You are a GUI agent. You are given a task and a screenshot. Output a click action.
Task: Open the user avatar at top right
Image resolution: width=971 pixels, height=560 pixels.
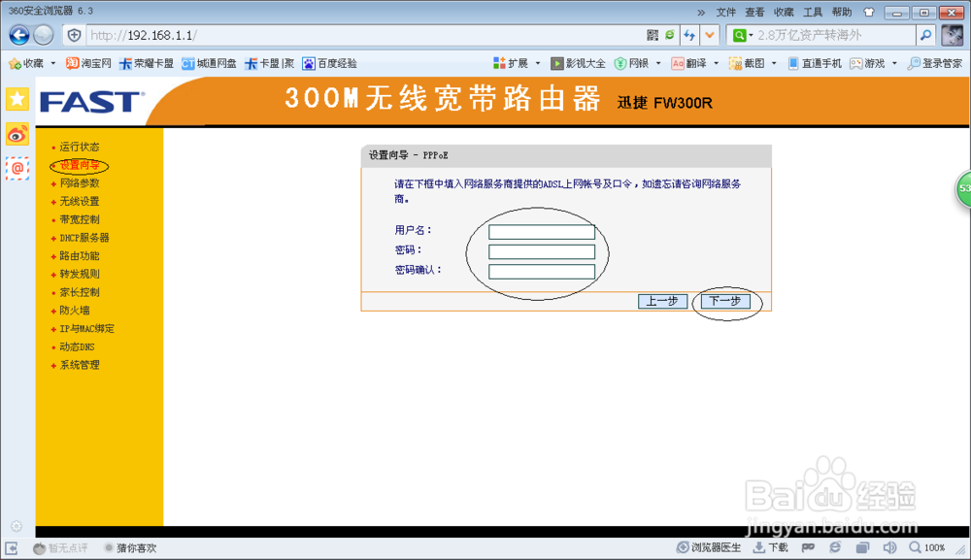pos(952,35)
